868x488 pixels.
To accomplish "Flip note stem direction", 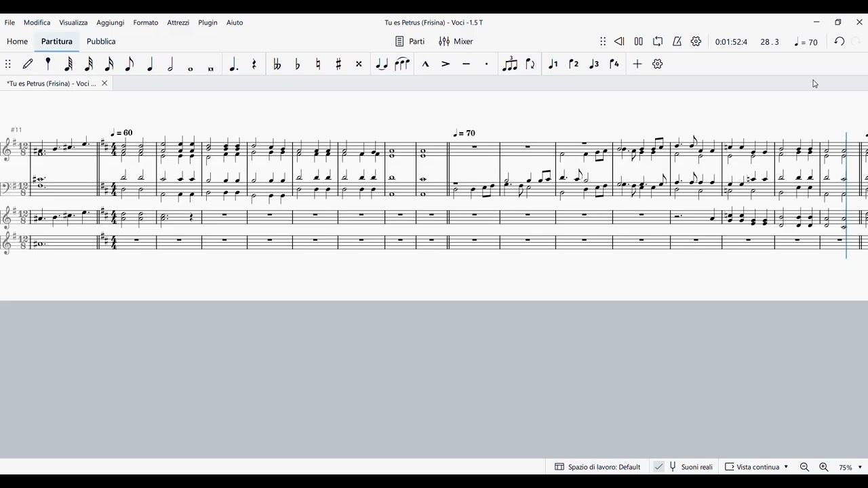I will 530,64.
